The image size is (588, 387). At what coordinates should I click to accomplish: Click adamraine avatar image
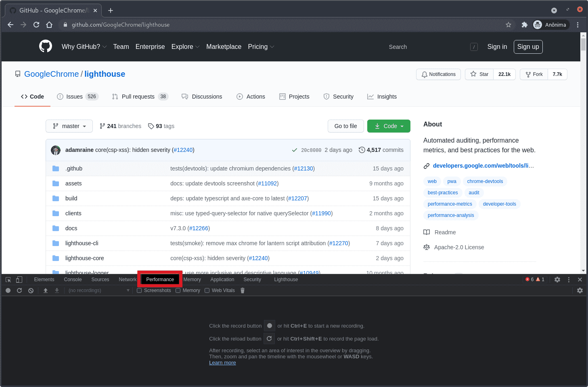tap(56, 150)
